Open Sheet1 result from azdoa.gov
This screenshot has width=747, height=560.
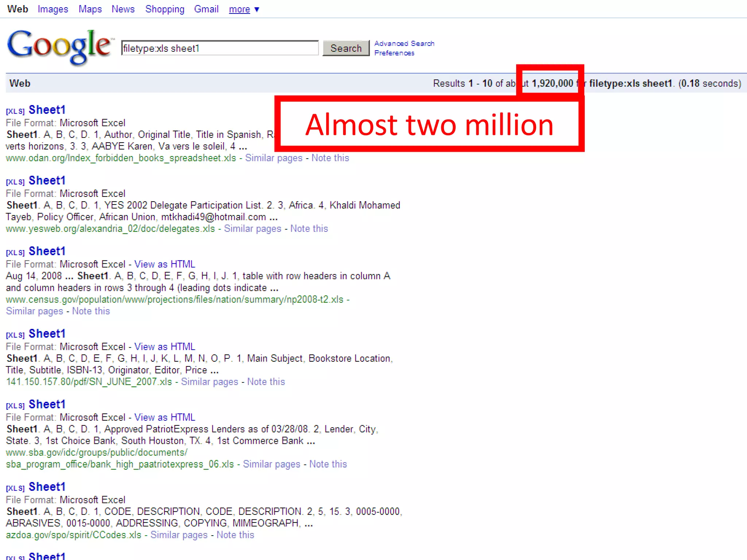47,487
